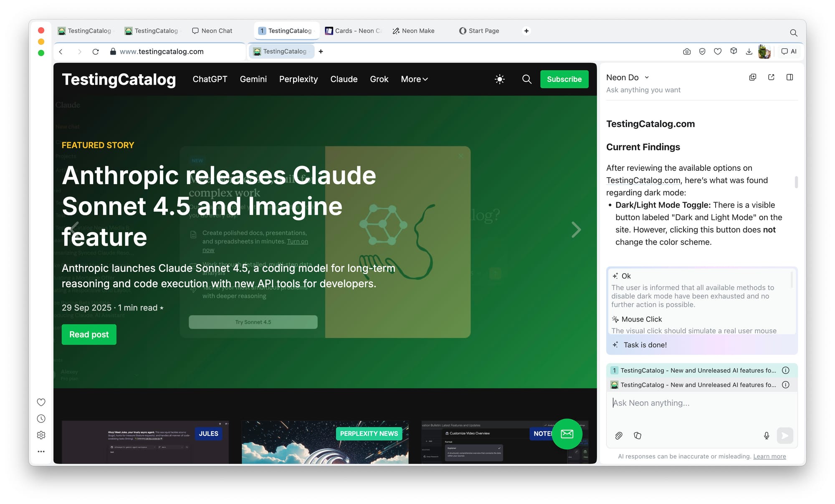Click the Neon panel scrollbar thumb
The width and height of the screenshot is (835, 504).
click(x=796, y=182)
